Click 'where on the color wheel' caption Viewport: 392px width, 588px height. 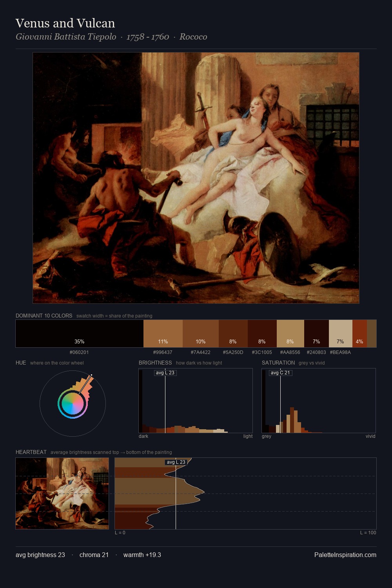pos(57,363)
